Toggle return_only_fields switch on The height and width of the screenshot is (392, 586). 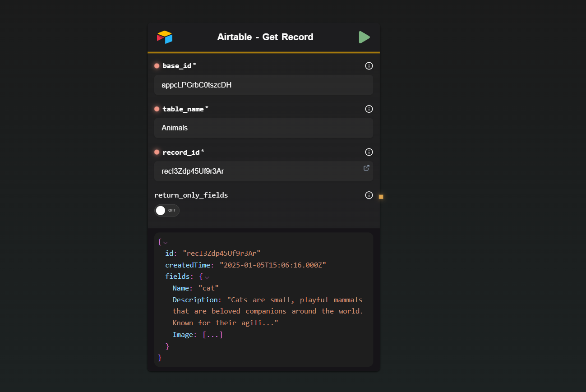(167, 211)
